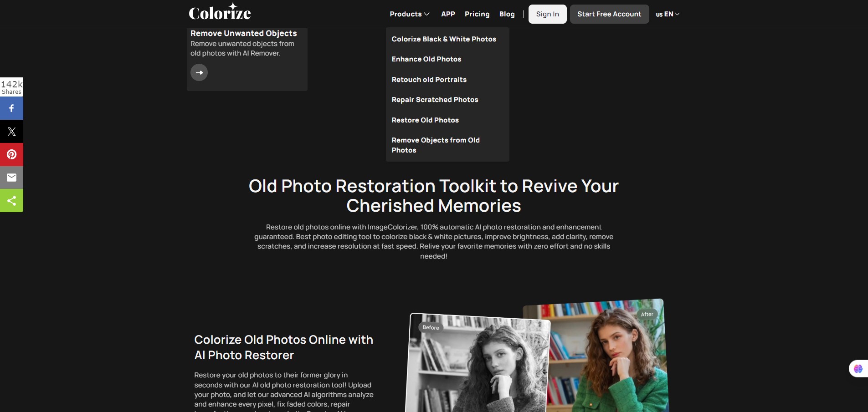
Task: Open Enhance Old Photos
Action: 426,59
